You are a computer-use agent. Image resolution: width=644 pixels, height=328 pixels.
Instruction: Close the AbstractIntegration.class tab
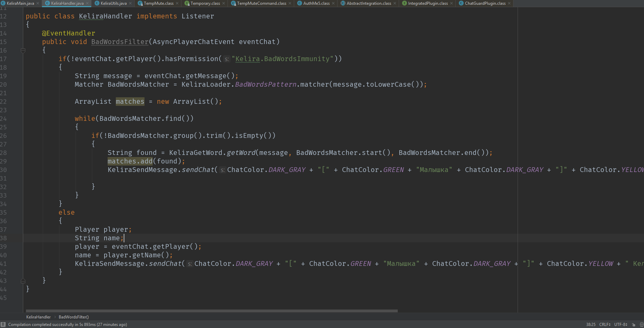click(395, 3)
